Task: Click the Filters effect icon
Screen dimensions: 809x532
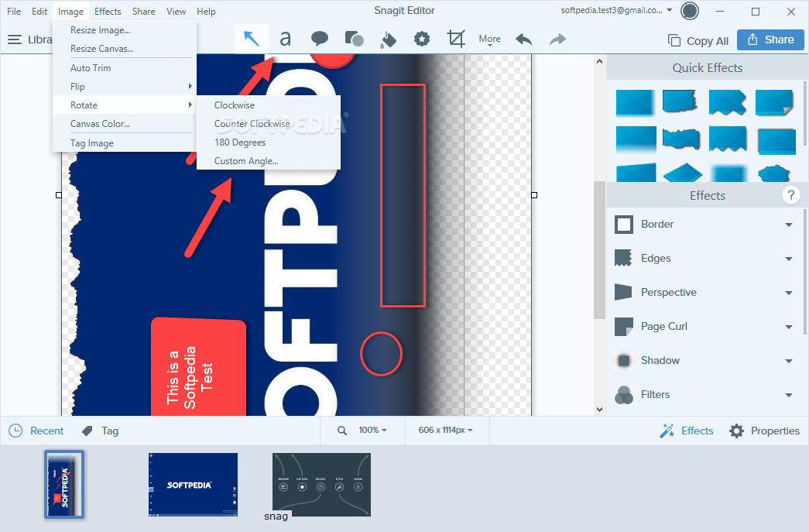Action: tap(623, 395)
